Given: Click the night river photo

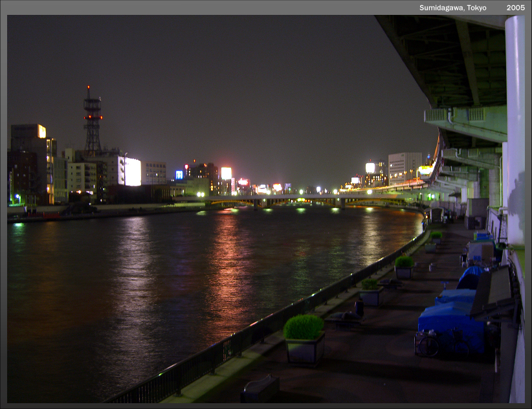Looking at the screenshot, I should 266,209.
